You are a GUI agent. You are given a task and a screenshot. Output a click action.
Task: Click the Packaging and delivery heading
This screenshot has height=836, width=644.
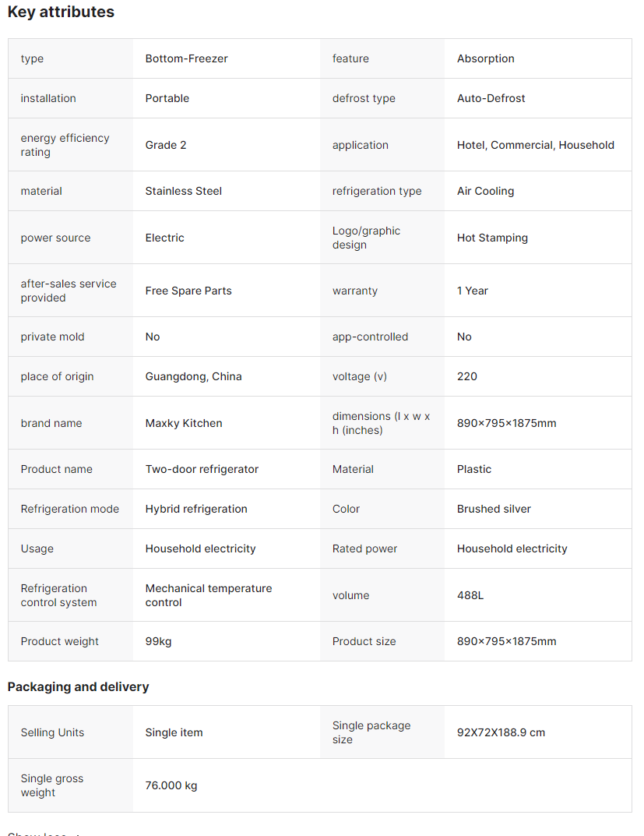(78, 686)
